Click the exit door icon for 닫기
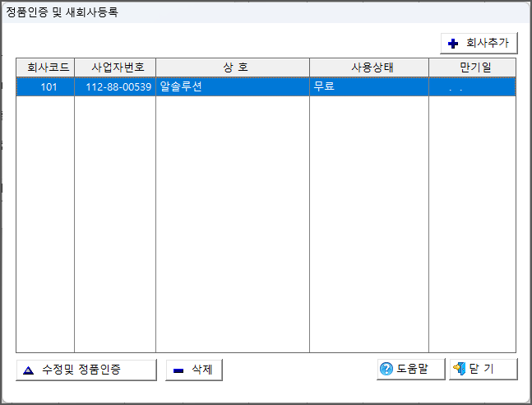The height and width of the screenshot is (405, 532). (x=460, y=368)
